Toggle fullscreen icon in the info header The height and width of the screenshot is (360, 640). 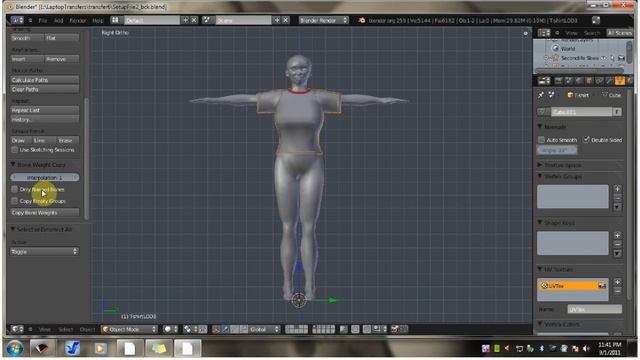pos(596,20)
